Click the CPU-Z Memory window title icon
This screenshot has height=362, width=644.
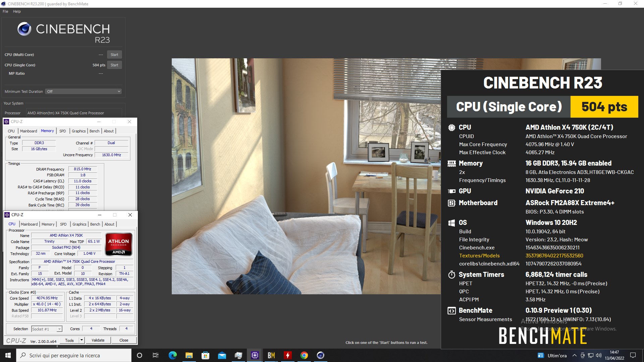[x=6, y=122]
